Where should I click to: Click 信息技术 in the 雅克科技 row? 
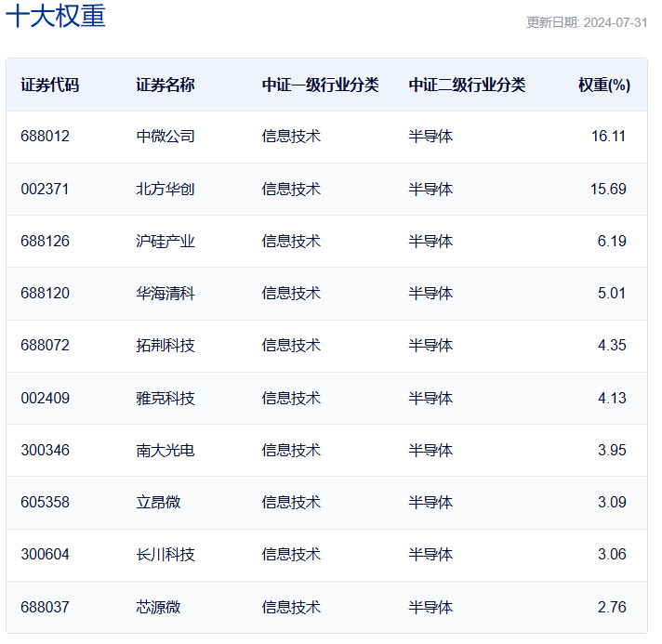(291, 398)
